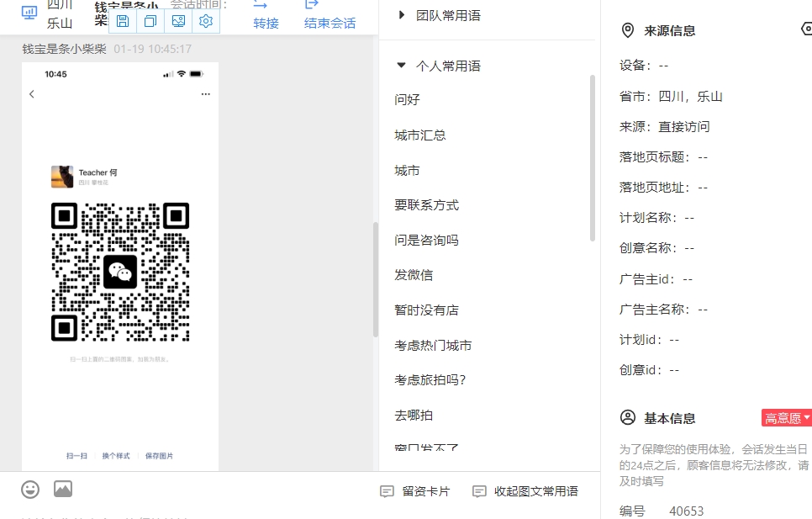The height and width of the screenshot is (519, 812).
Task: Click the 广告主id row
Action: [x=656, y=279]
